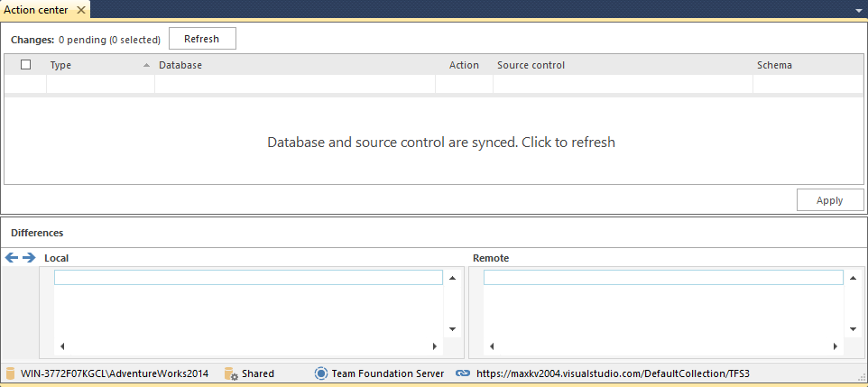Click the previous difference left arrow icon
This screenshot has height=387, width=868.
(12, 258)
